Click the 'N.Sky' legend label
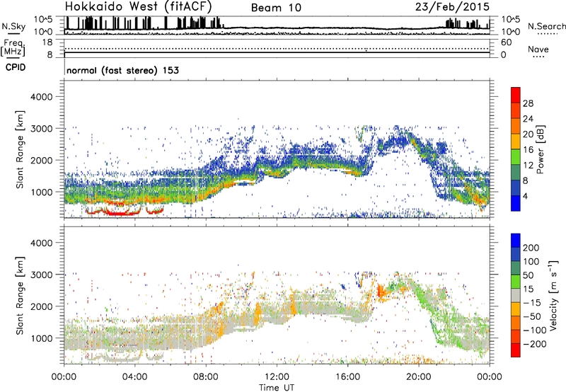 [x=13, y=26]
